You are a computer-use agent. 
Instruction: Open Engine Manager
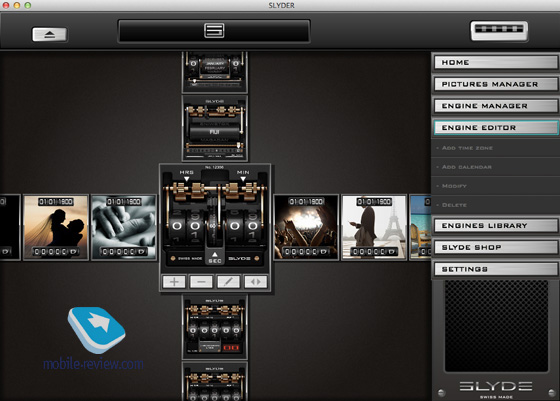496,106
